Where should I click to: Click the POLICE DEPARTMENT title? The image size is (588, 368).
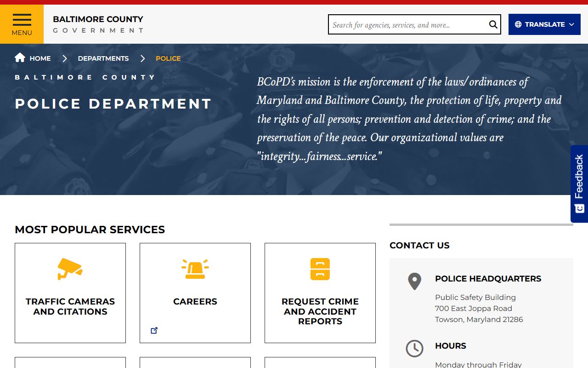(x=113, y=104)
